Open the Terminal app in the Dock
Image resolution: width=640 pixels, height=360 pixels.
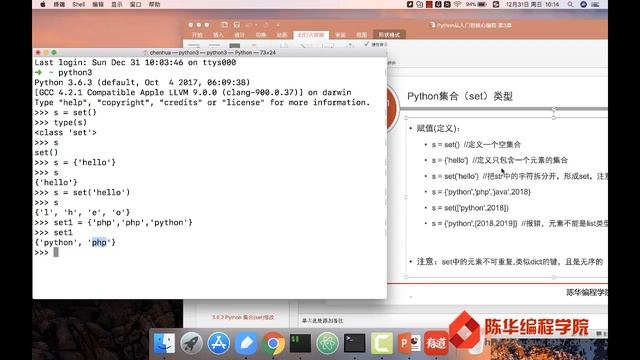pyautogui.click(x=354, y=343)
